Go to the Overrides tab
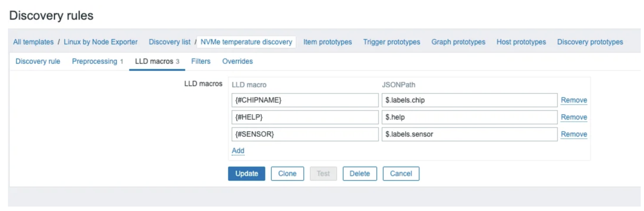644x211 pixels. click(x=237, y=61)
